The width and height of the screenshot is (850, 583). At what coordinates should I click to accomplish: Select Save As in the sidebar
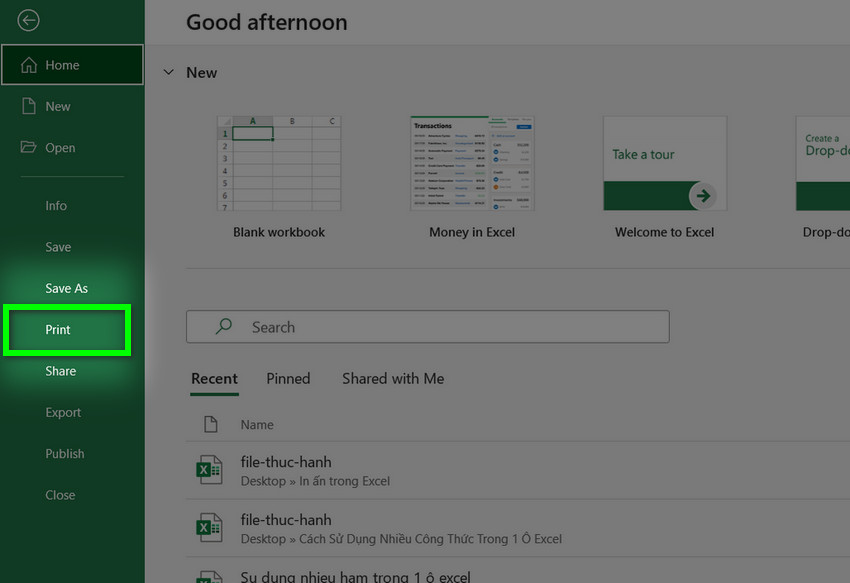(x=66, y=288)
